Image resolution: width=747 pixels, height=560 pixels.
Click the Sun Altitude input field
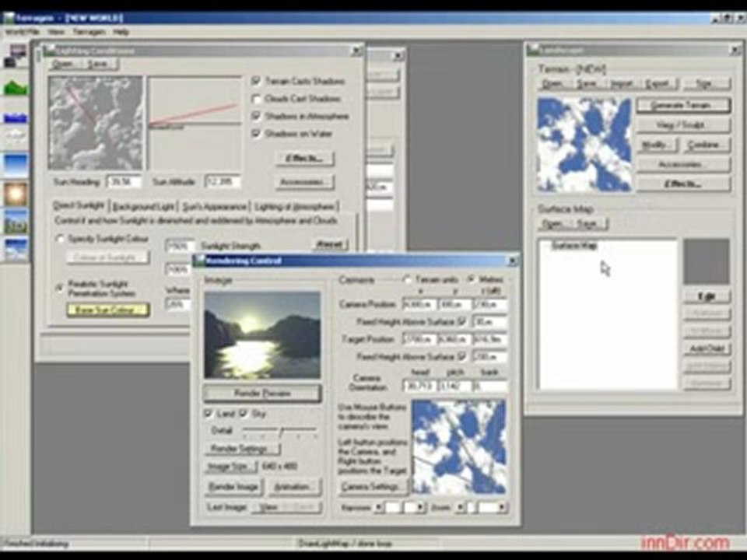coord(223,181)
